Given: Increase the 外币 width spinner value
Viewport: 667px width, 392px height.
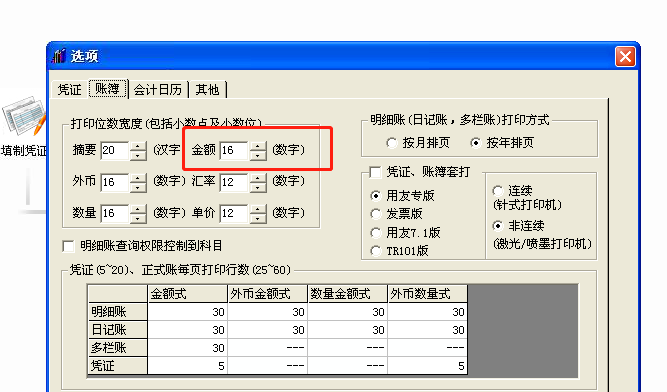Looking at the screenshot, I should pos(138,178).
